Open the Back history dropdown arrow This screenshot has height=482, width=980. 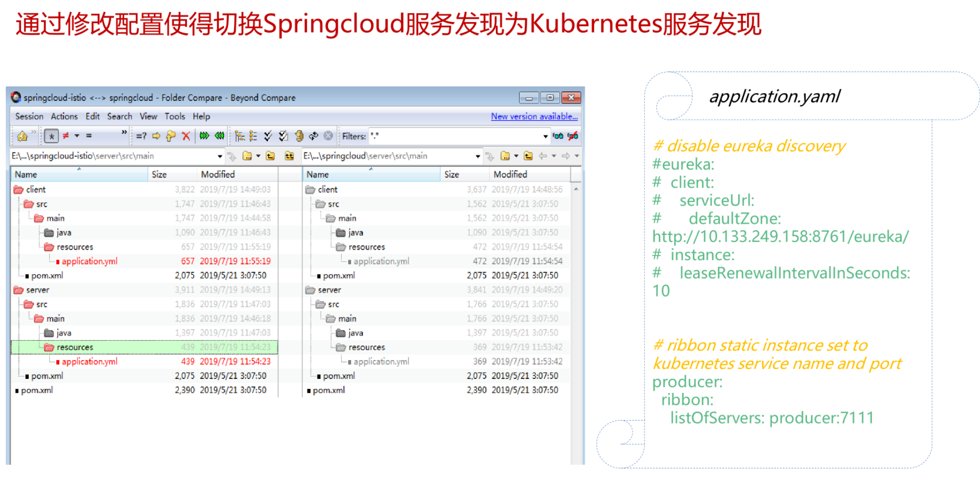[554, 156]
